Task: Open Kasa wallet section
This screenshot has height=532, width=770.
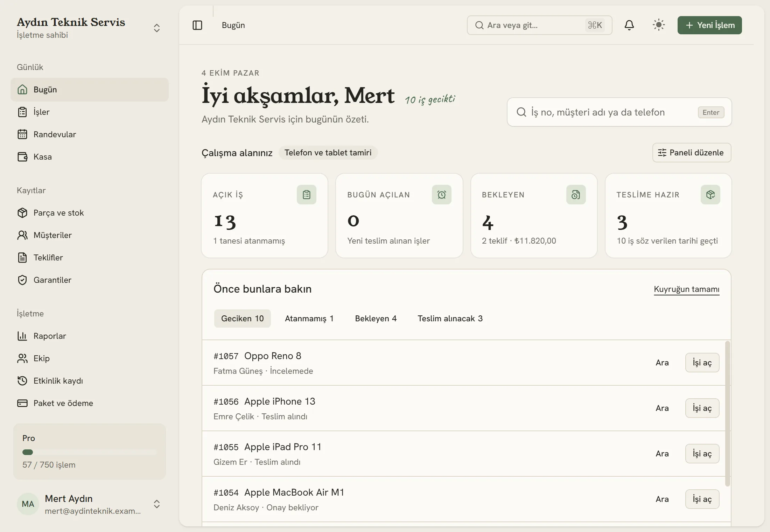Action: coord(90,157)
